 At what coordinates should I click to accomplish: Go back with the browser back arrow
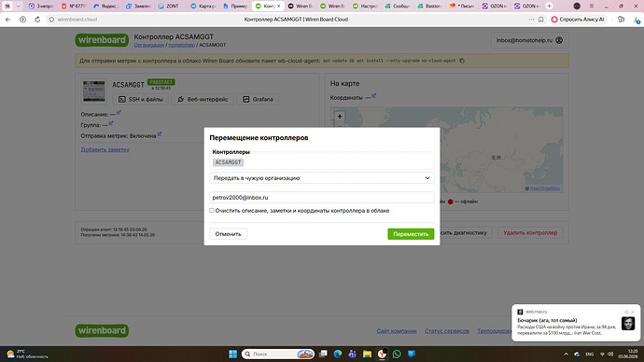pos(7,20)
